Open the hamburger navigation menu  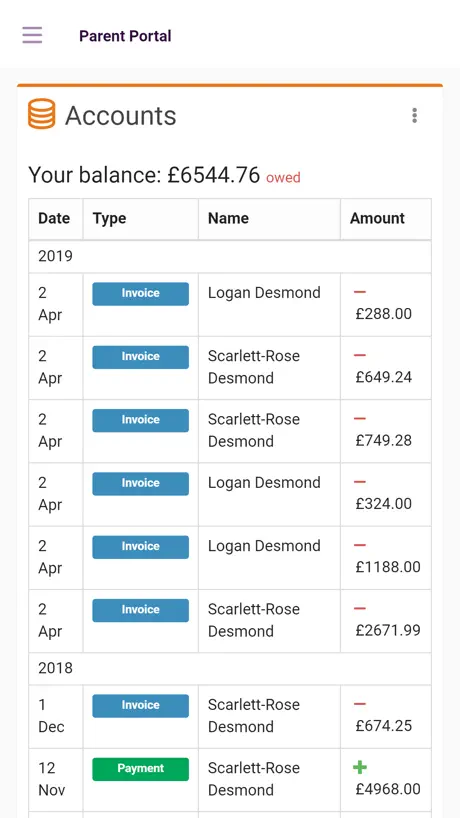[x=32, y=35]
